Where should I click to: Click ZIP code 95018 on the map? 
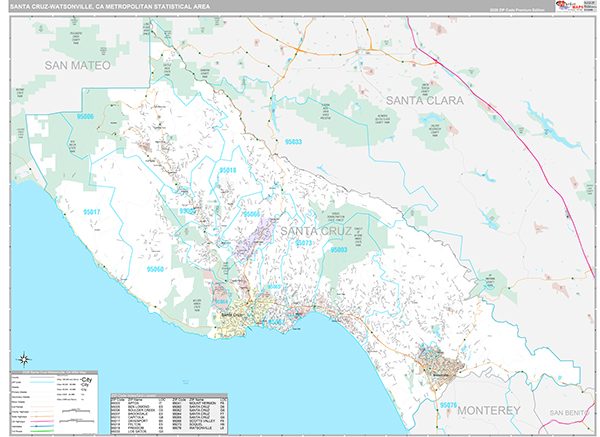[x=228, y=171]
